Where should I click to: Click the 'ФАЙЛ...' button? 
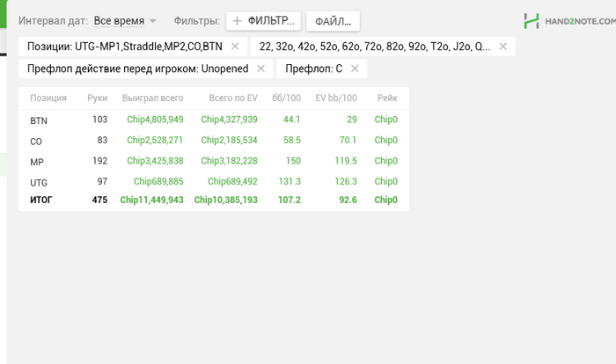click(333, 21)
